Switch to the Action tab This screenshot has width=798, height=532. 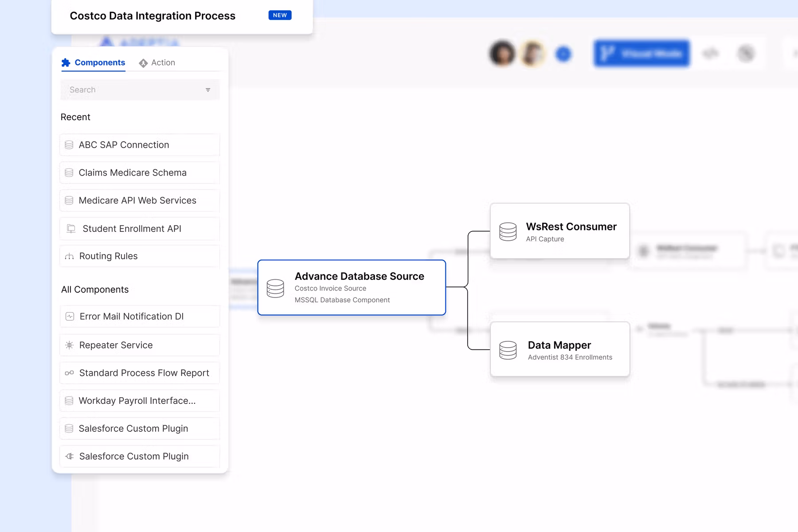[157, 63]
